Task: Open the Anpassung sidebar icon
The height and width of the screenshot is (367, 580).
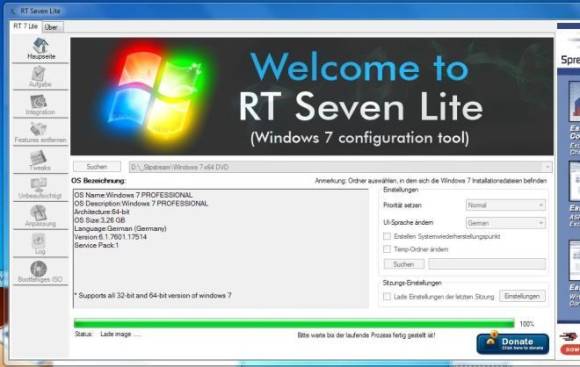Action: click(x=41, y=216)
